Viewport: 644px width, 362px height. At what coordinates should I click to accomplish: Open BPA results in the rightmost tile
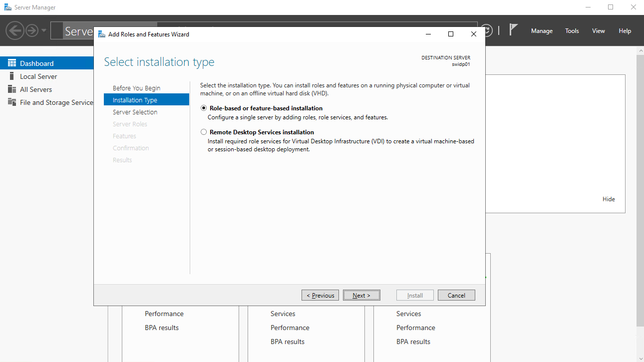pyautogui.click(x=413, y=342)
